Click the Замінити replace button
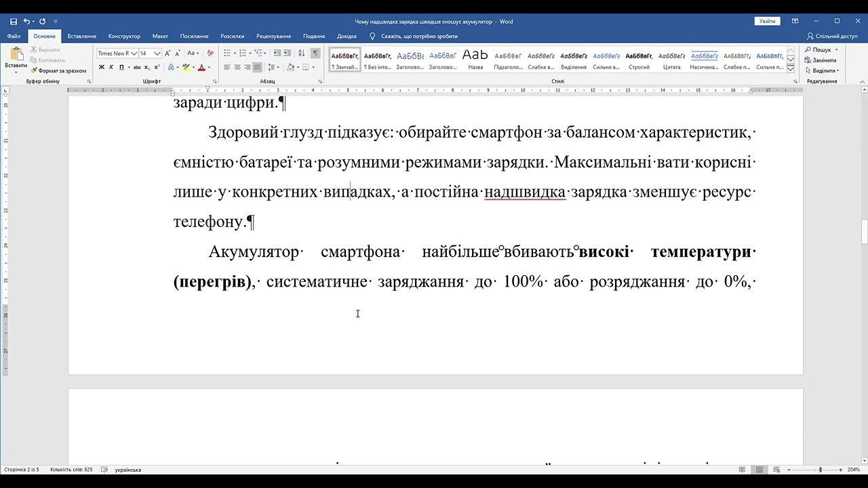This screenshot has width=868, height=488. pyautogui.click(x=820, y=60)
